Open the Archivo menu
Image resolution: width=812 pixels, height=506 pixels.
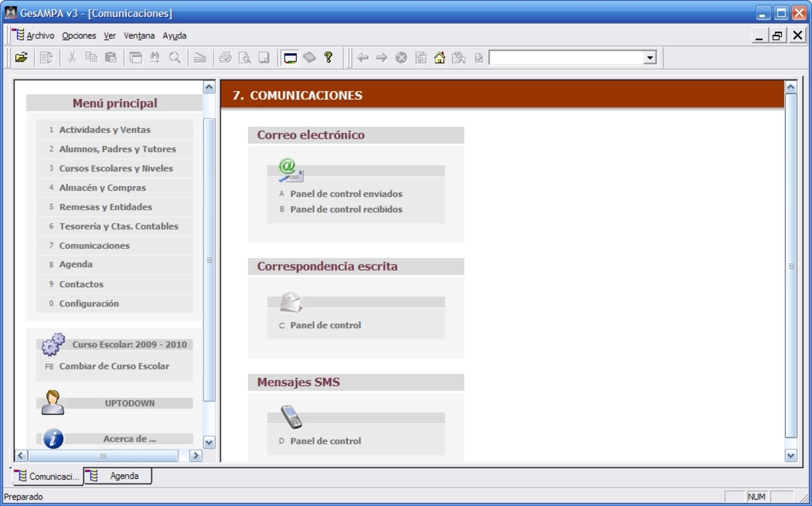point(40,35)
